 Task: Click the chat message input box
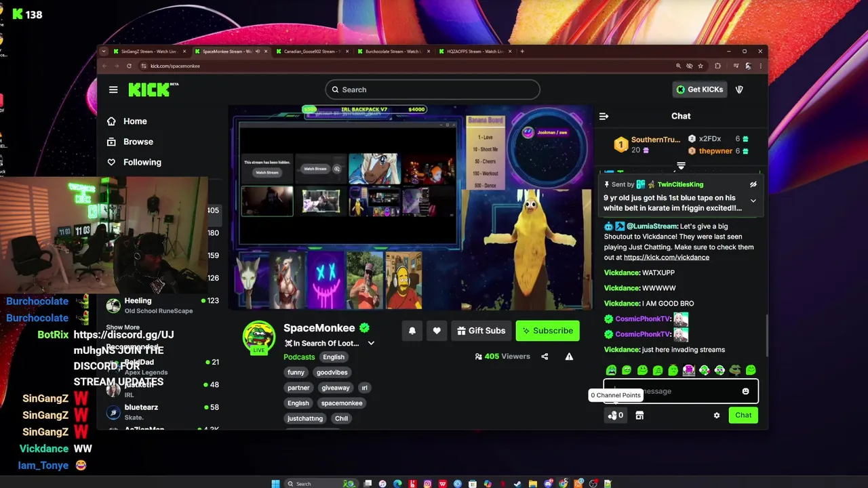click(x=681, y=391)
